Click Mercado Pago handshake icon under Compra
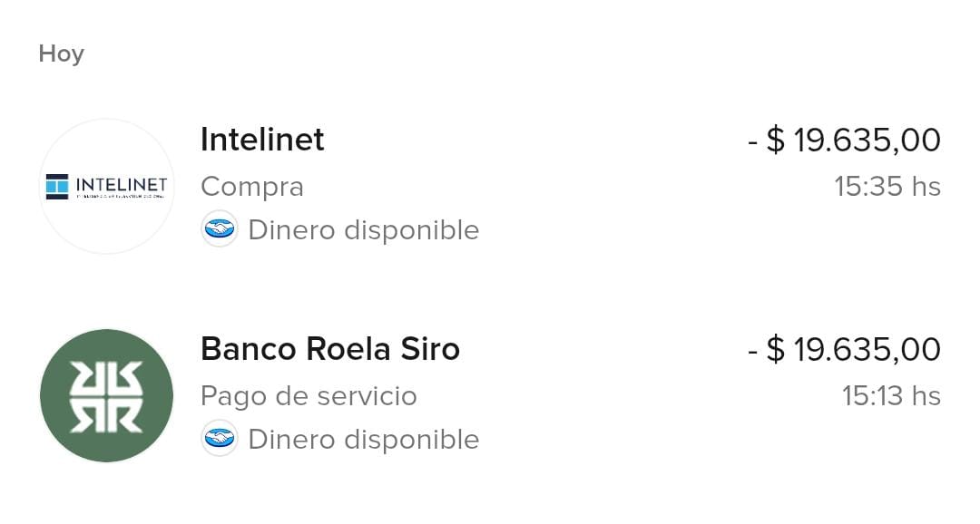The image size is (980, 524). tap(219, 229)
